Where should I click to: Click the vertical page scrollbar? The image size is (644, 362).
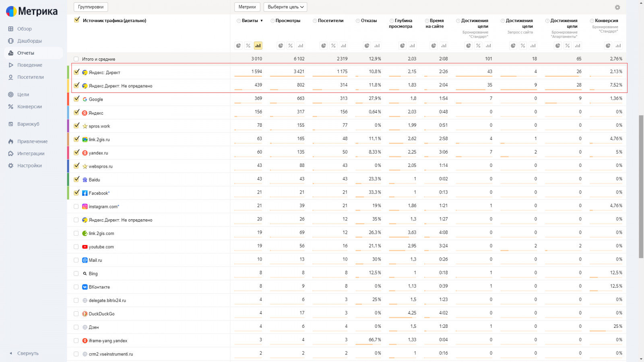coord(641,185)
